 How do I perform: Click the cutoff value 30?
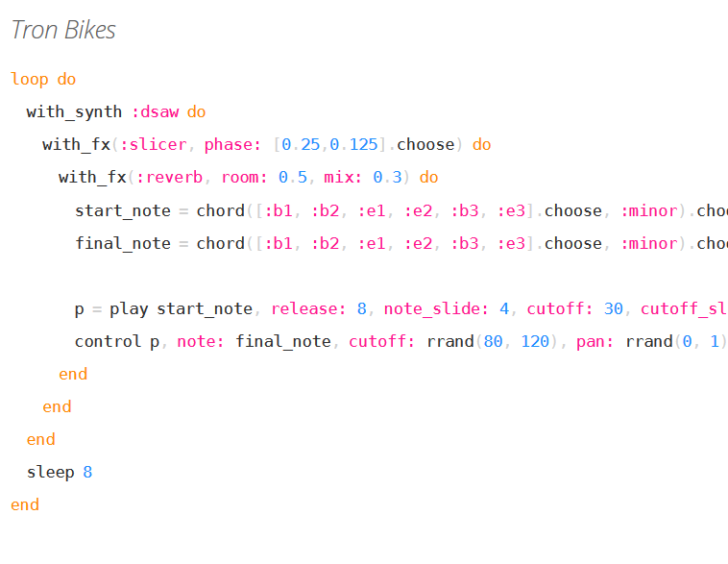tap(614, 309)
